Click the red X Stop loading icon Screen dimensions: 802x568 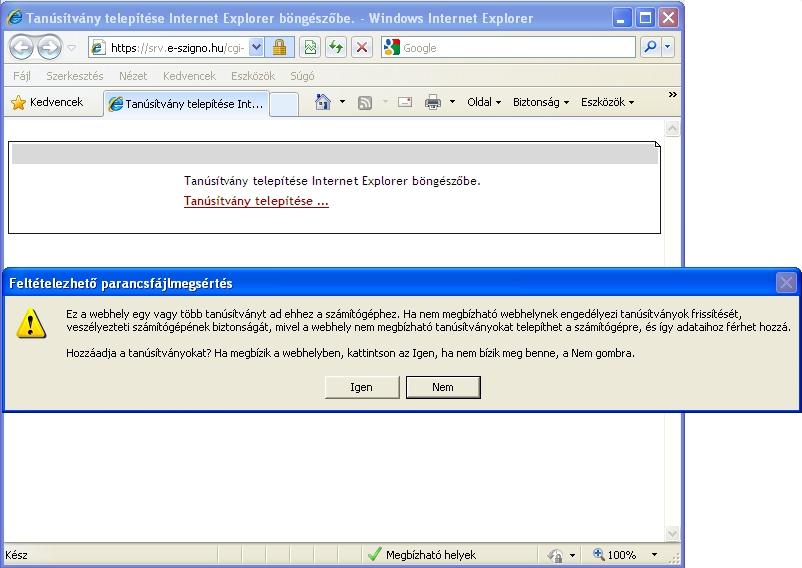362,48
